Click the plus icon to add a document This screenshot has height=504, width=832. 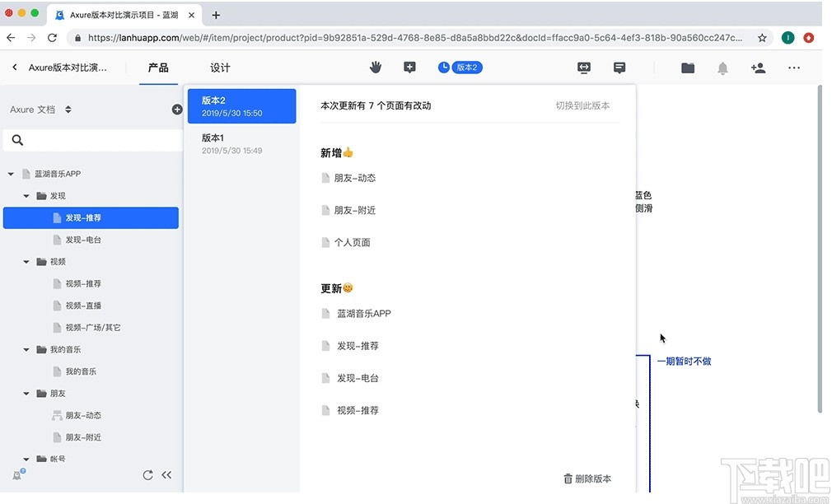pyautogui.click(x=177, y=108)
